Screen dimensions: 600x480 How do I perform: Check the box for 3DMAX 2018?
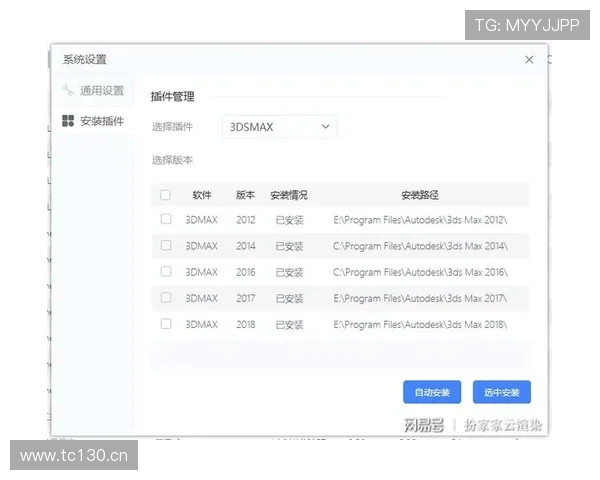click(x=166, y=324)
